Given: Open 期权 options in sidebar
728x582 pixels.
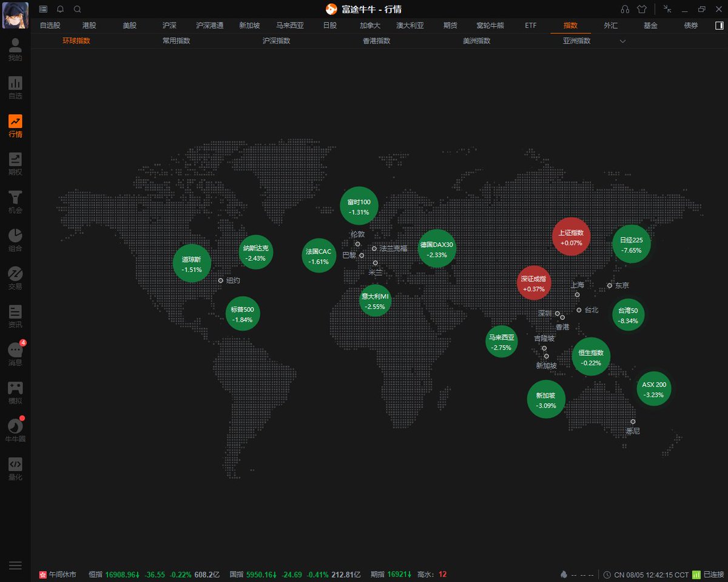Looking at the screenshot, I should 15,164.
